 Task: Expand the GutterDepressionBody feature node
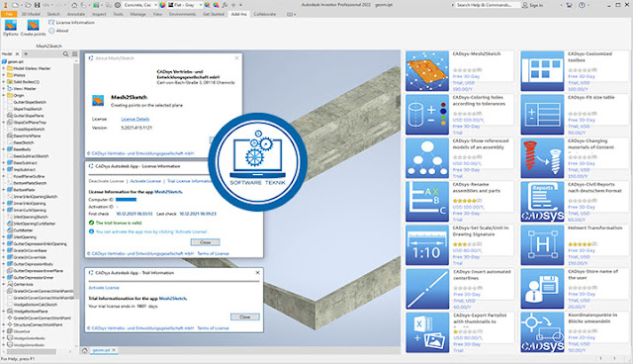point(4,264)
